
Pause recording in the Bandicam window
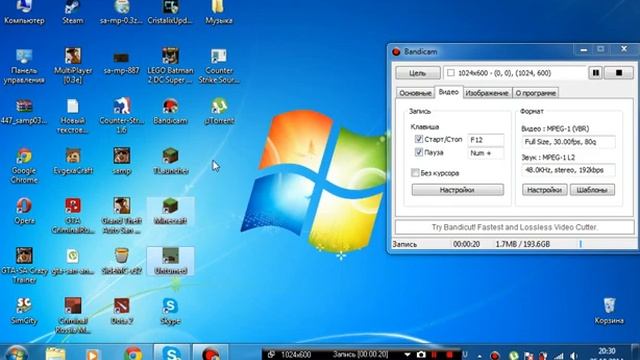click(596, 73)
